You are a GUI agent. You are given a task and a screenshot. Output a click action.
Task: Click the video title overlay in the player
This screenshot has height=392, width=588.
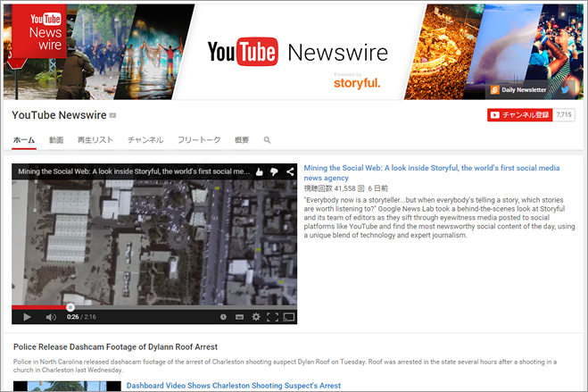tap(134, 171)
